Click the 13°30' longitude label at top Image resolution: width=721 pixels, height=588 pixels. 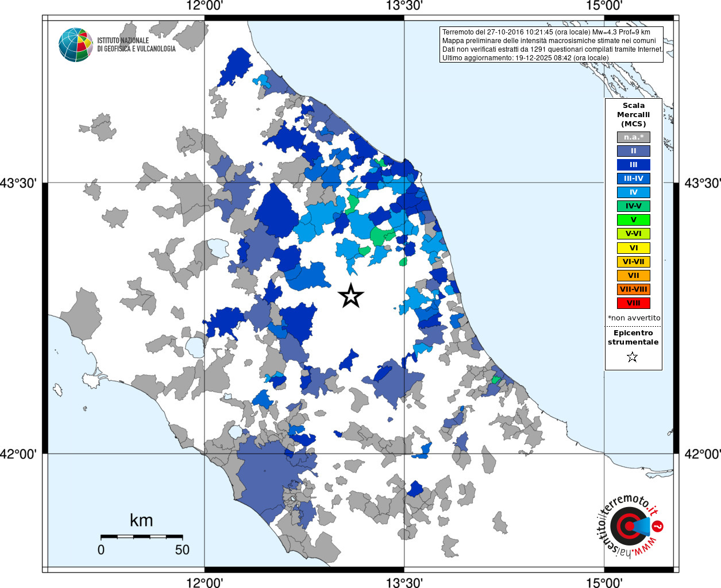coord(404,6)
